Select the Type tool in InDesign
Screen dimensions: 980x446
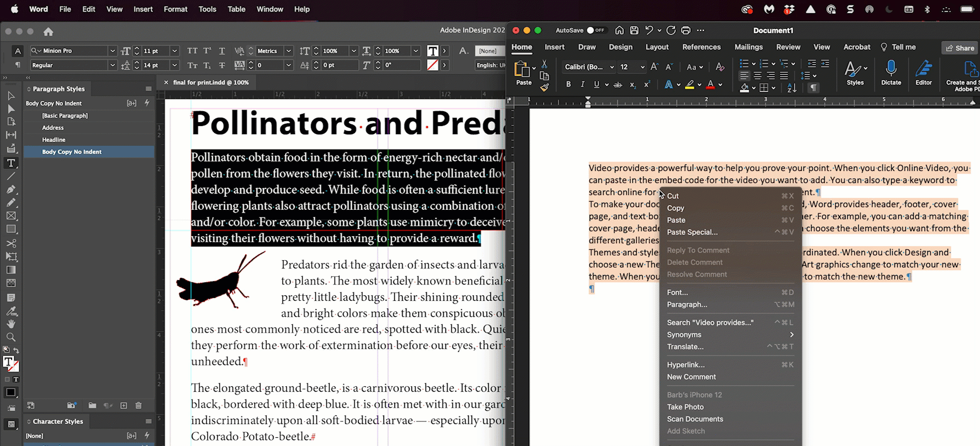tap(11, 163)
